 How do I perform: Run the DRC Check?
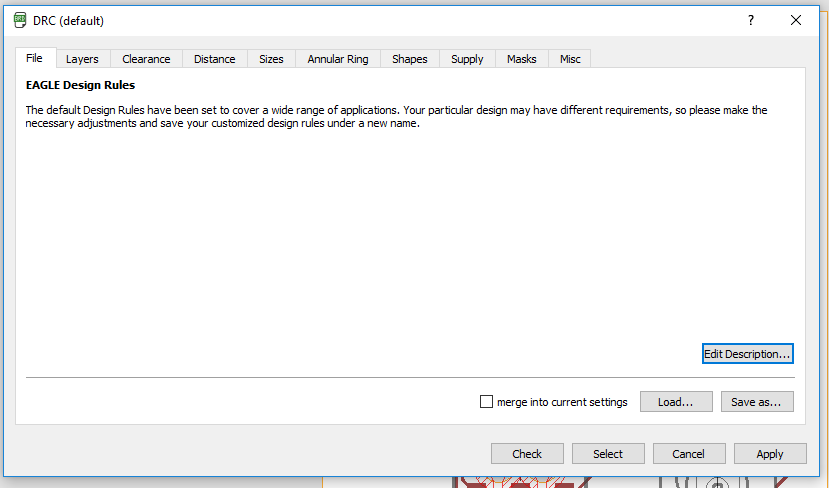pos(527,454)
